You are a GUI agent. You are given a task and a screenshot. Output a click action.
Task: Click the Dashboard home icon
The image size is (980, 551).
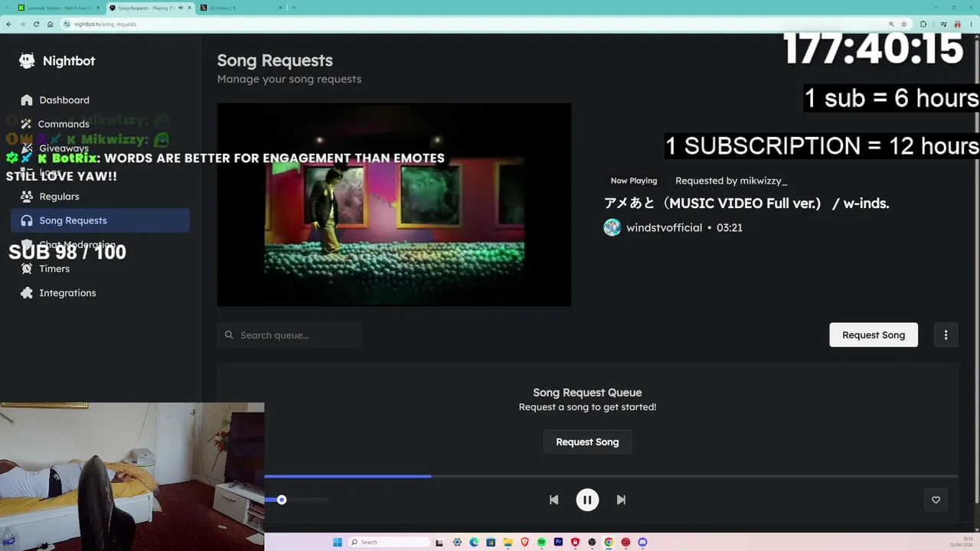click(x=27, y=100)
